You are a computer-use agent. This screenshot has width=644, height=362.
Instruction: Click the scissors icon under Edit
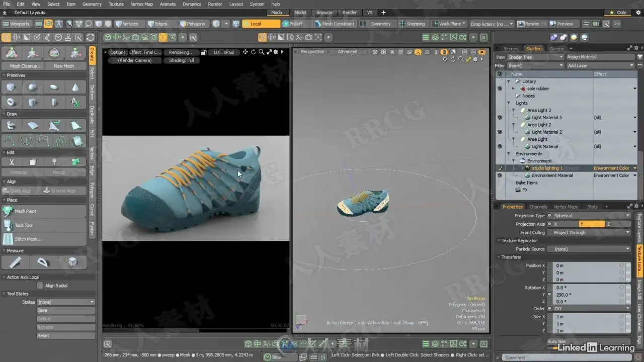[x=11, y=162]
